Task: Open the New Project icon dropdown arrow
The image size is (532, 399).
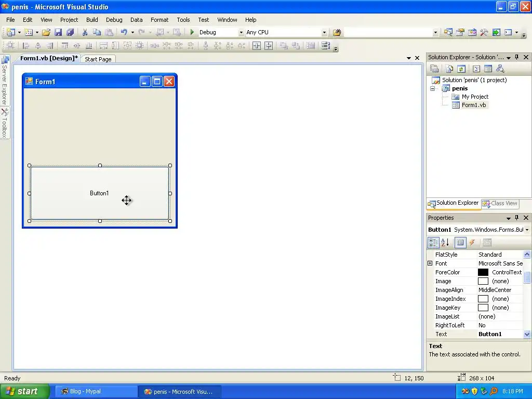Action: point(19,33)
